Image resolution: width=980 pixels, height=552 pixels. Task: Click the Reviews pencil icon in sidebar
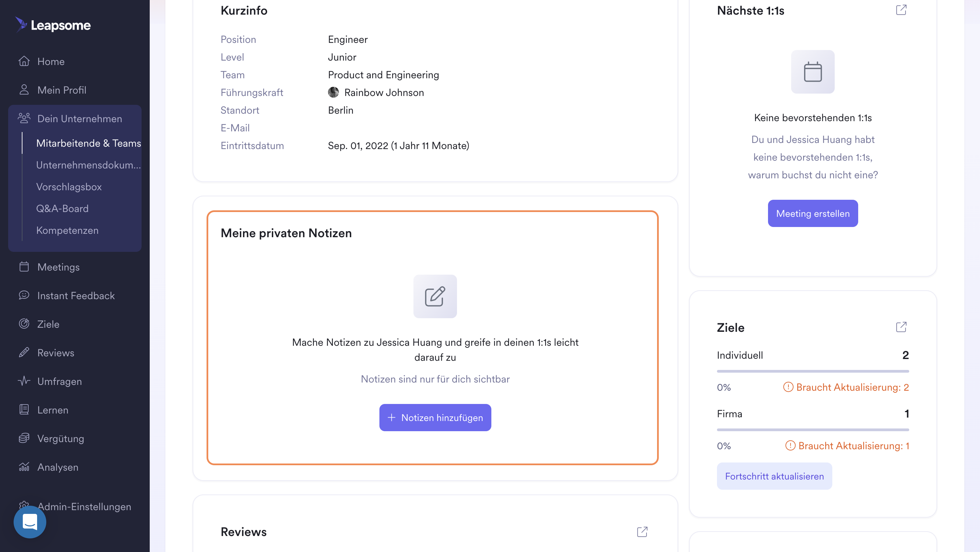(24, 352)
